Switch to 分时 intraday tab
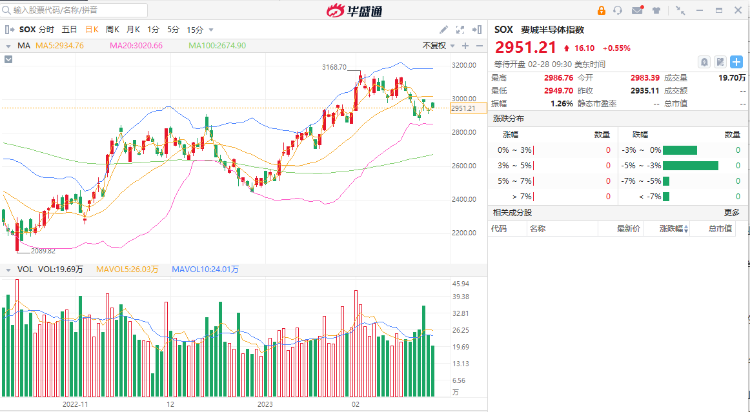The height and width of the screenshot is (412, 750). pos(46,30)
